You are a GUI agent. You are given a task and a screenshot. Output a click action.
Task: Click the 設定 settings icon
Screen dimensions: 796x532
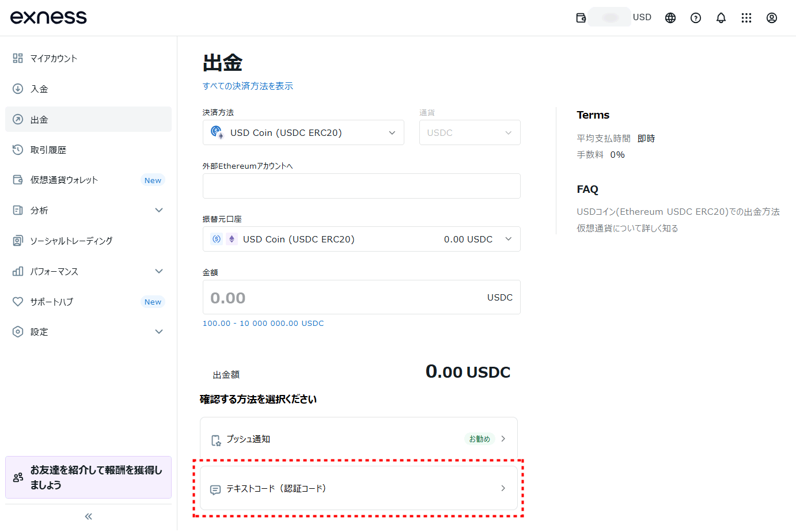pyautogui.click(x=18, y=332)
